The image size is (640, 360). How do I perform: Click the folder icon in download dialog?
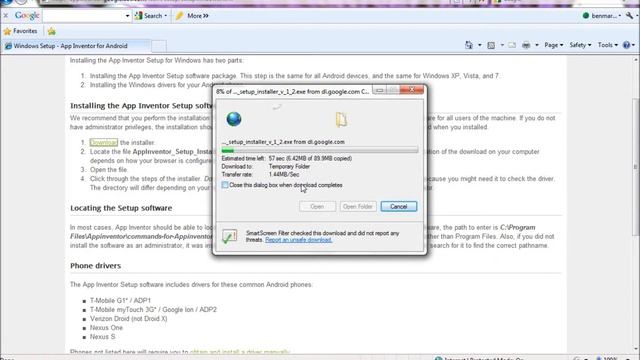(341, 120)
